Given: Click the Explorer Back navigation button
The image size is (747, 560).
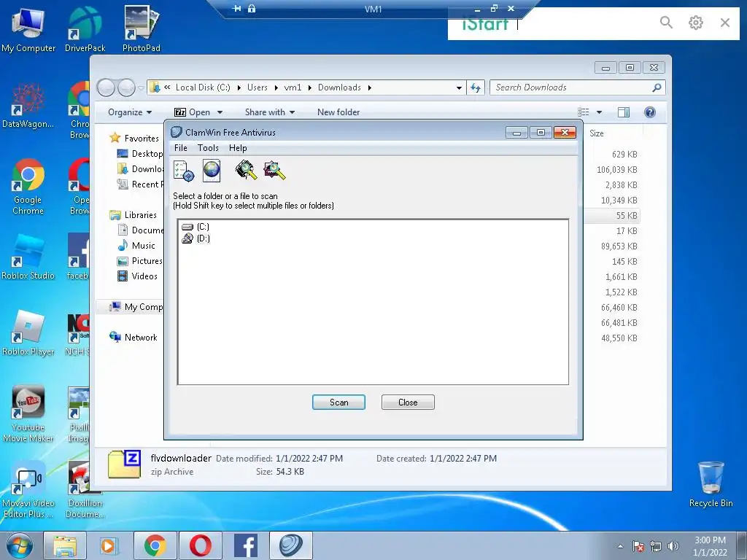Looking at the screenshot, I should [106, 87].
